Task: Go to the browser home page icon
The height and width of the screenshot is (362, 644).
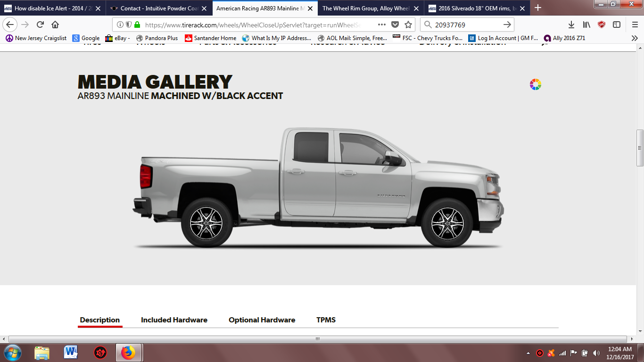Action: [55, 25]
